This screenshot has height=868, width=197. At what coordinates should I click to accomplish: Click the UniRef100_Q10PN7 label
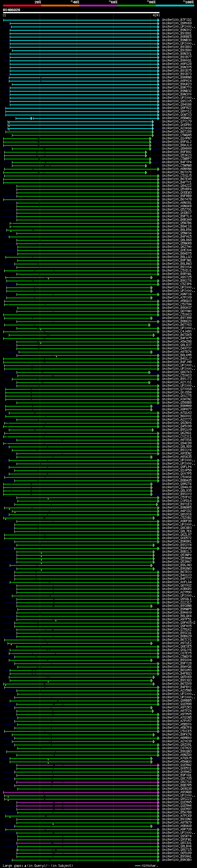177,139
